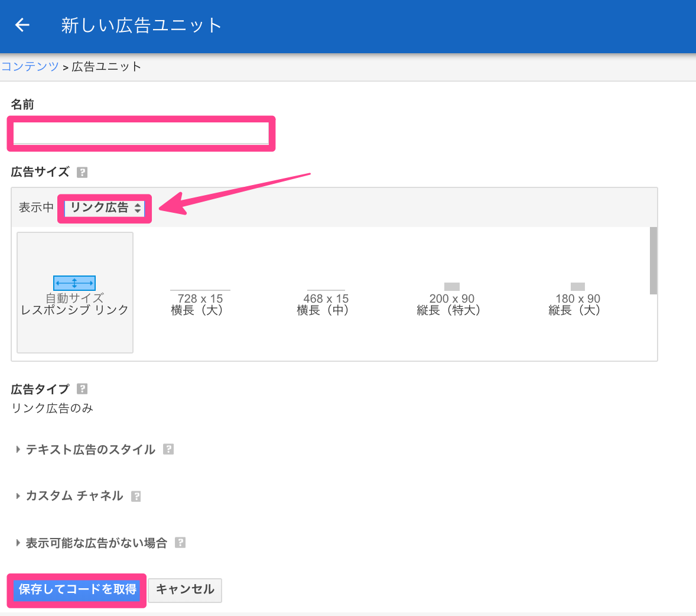Click the 新しい広告ユニット page title
Image resolution: width=696 pixels, height=616 pixels.
142,25
